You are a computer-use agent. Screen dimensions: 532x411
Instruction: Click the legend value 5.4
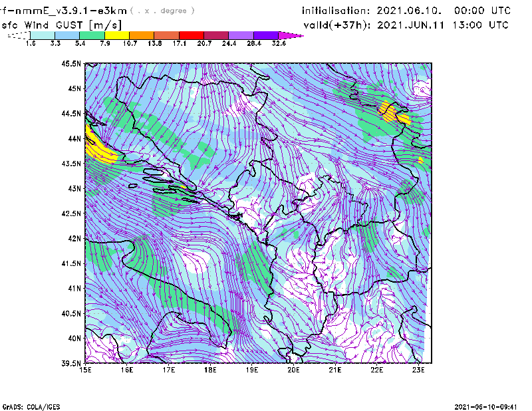pyautogui.click(x=80, y=43)
